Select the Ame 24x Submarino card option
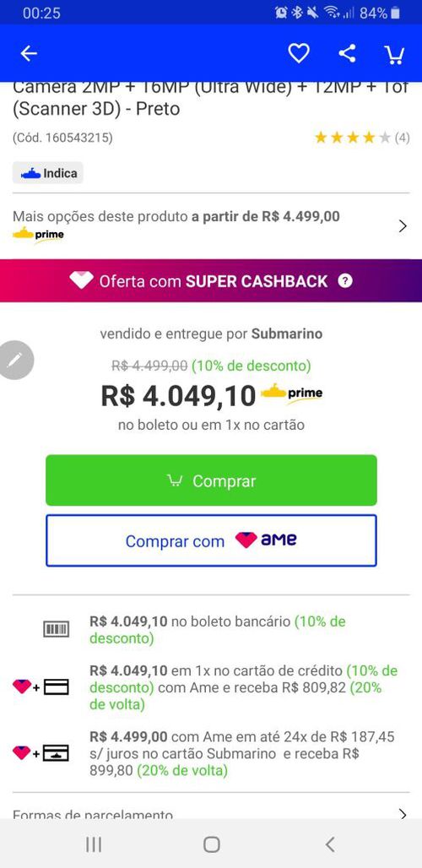The image size is (422, 868). click(211, 753)
